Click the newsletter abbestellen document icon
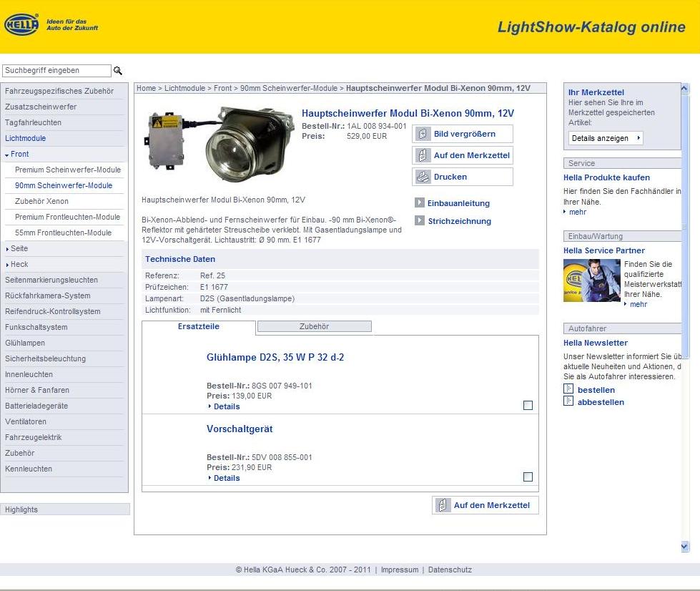700x591 pixels. tap(568, 401)
